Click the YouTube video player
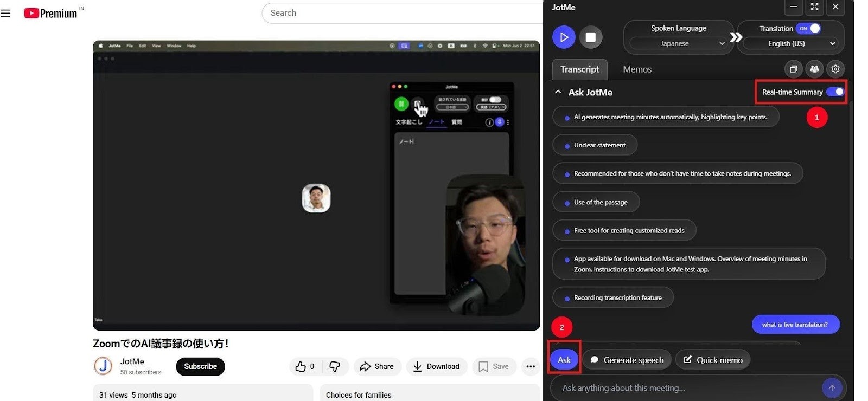 tap(316, 185)
